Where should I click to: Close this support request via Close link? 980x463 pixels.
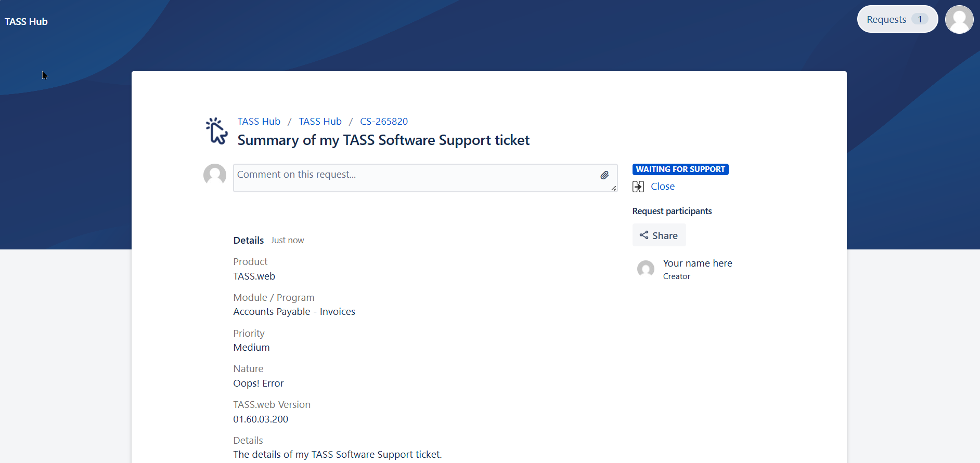coord(663,187)
